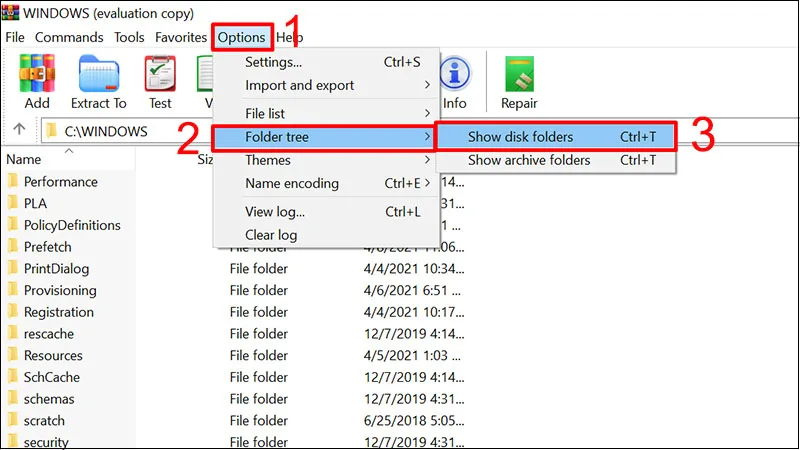Select the Resources folder name
The height and width of the screenshot is (450, 800).
tap(53, 355)
